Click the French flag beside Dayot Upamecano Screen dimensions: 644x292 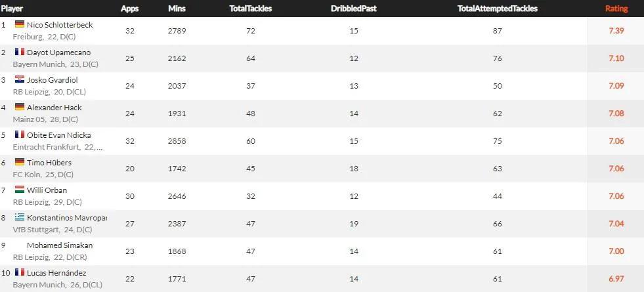coord(19,52)
